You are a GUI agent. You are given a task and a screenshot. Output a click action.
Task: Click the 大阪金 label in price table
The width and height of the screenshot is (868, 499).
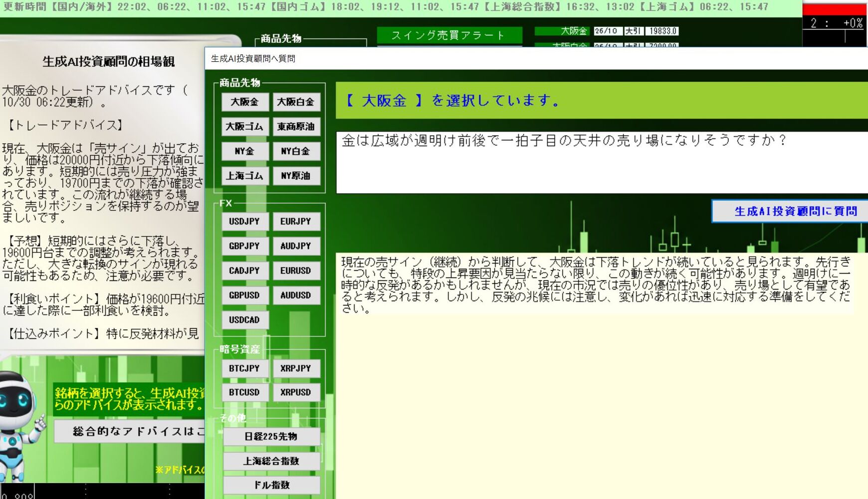pos(574,31)
